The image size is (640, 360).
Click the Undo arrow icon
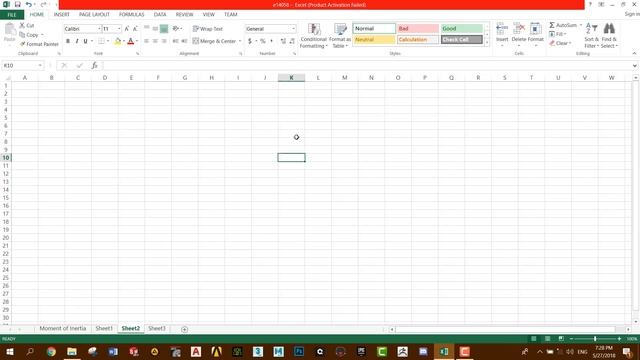[29, 4]
